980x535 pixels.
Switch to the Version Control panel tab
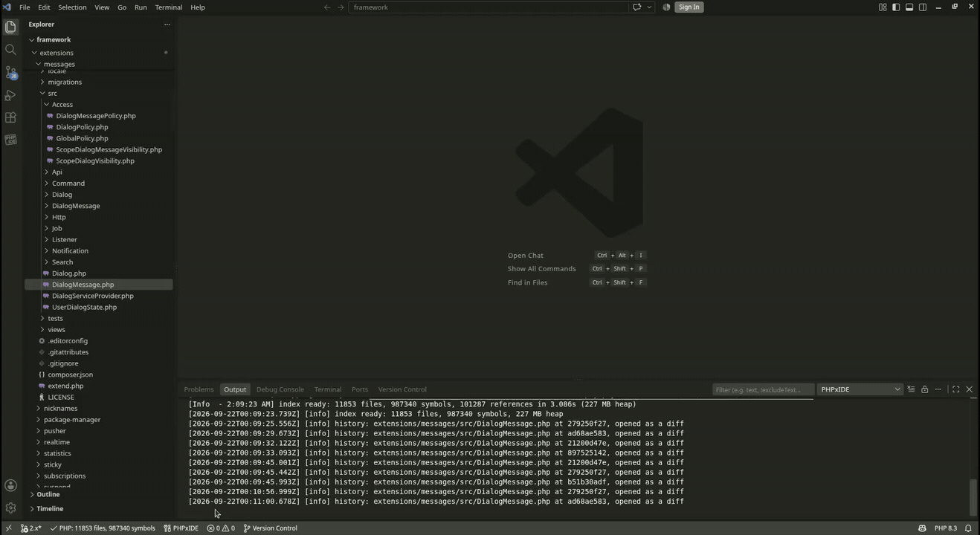click(402, 389)
